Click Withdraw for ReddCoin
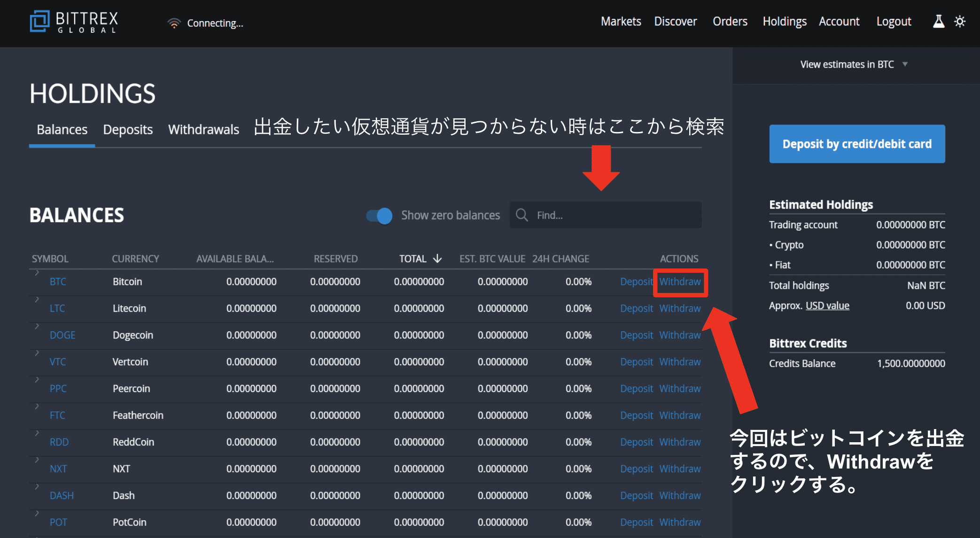The width and height of the screenshot is (980, 538). 680,442
